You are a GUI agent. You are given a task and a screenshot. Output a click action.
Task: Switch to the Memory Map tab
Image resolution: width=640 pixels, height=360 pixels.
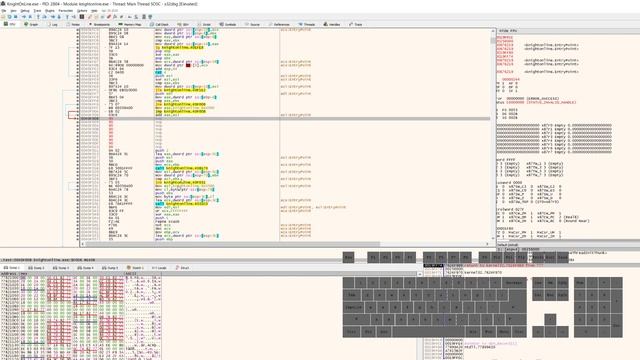pyautogui.click(x=130, y=24)
